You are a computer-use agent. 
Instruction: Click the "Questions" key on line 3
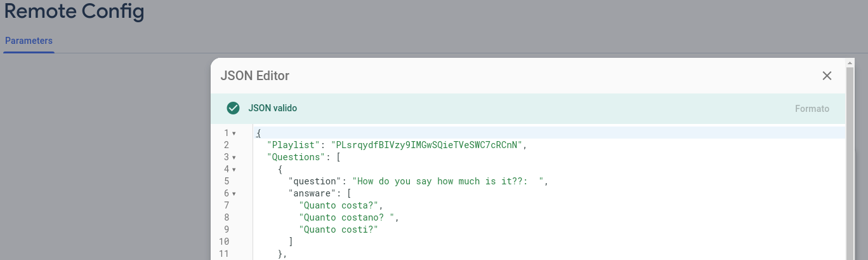tap(296, 157)
